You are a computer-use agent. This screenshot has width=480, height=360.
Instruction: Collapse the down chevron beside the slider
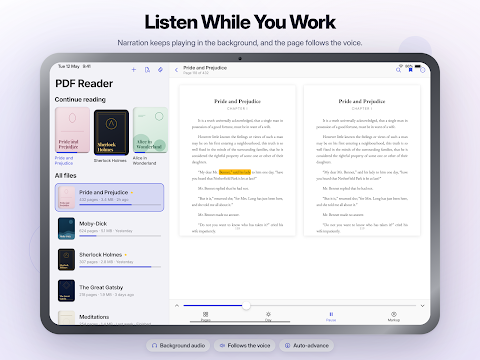coord(422,306)
